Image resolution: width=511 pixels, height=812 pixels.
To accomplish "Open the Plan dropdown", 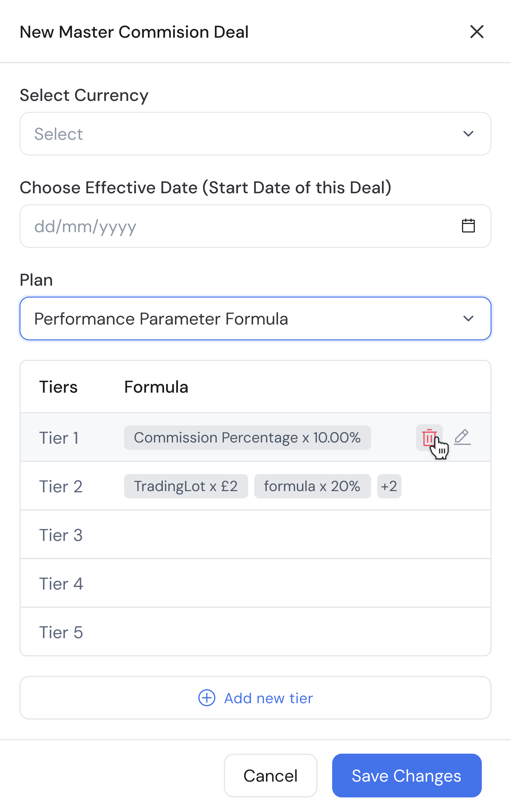I will pos(255,318).
